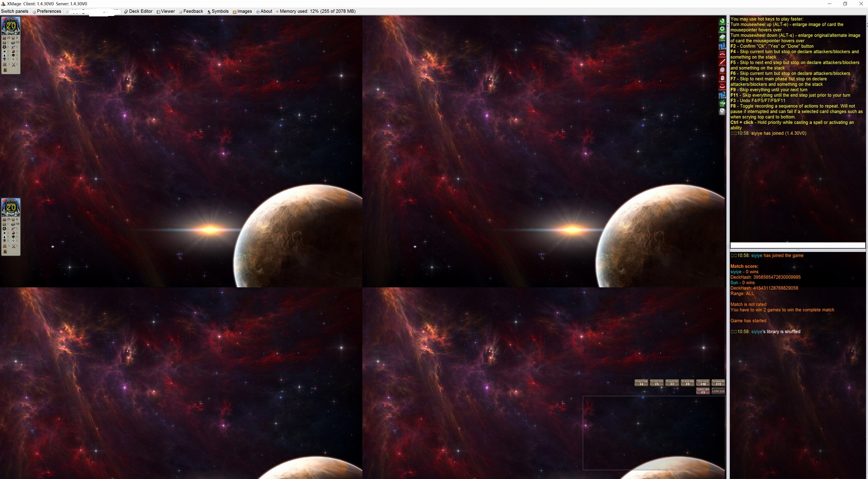Viewport: 868px width, 479px height.
Task: Click top player's crossed swords icon
Action: [x=13, y=64]
